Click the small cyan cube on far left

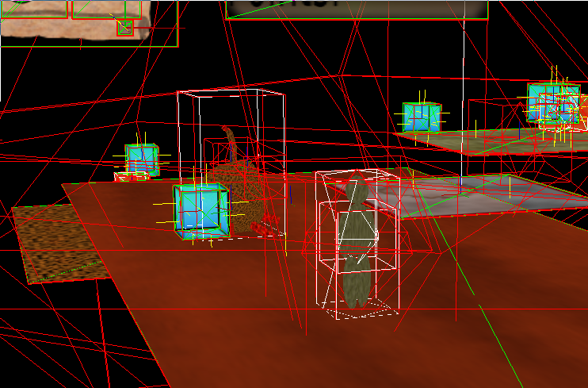tap(142, 158)
